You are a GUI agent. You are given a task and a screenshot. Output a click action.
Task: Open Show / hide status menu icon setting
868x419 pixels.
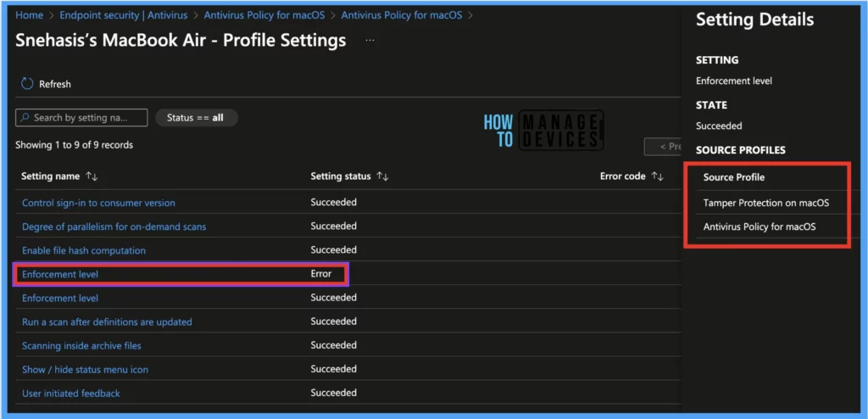tap(85, 370)
